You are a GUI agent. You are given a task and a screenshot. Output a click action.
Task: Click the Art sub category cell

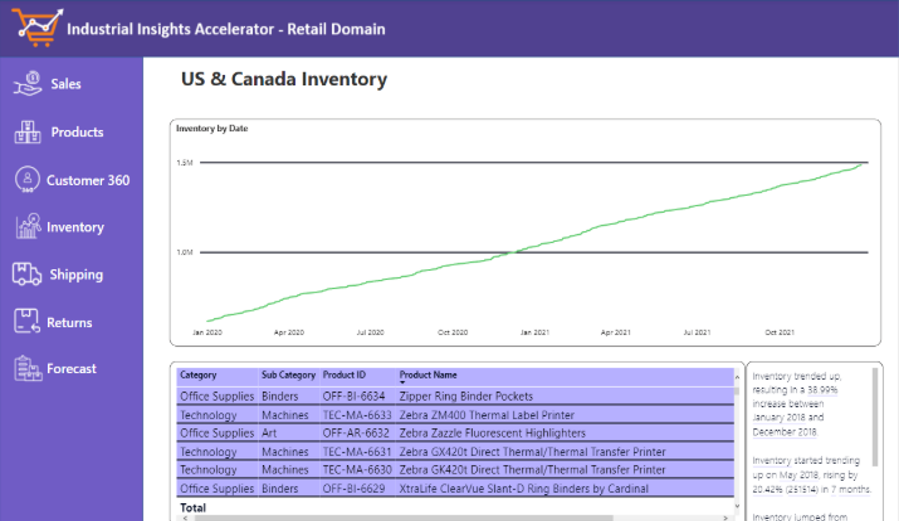click(269, 433)
